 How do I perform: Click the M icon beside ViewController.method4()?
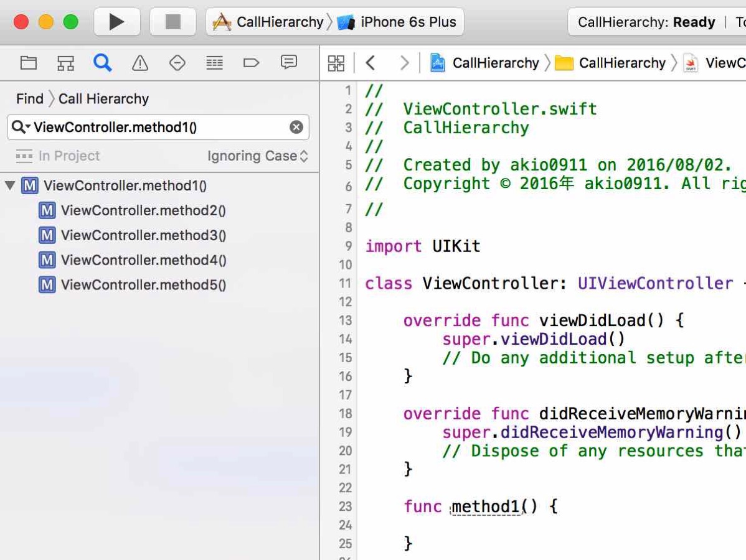[x=47, y=259]
